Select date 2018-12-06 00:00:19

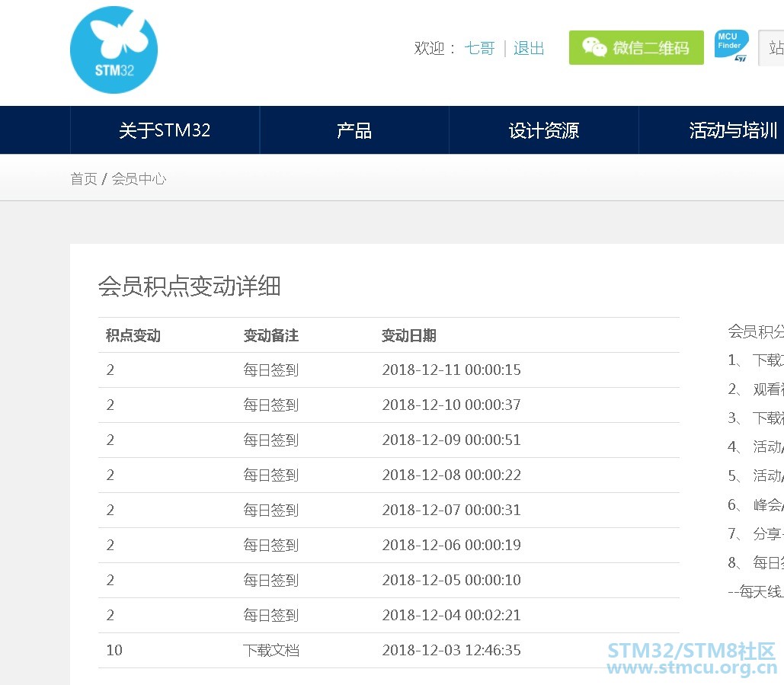pos(452,545)
